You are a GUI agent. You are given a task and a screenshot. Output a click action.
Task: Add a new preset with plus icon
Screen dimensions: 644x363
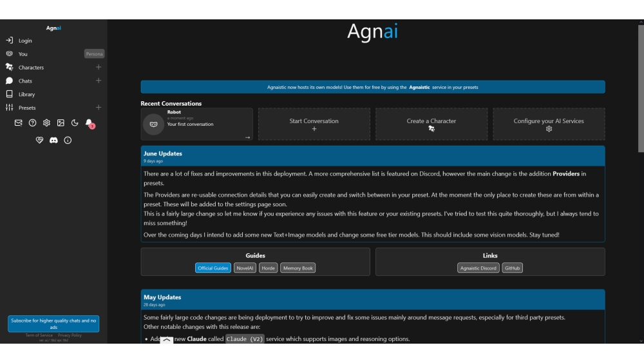(x=99, y=107)
